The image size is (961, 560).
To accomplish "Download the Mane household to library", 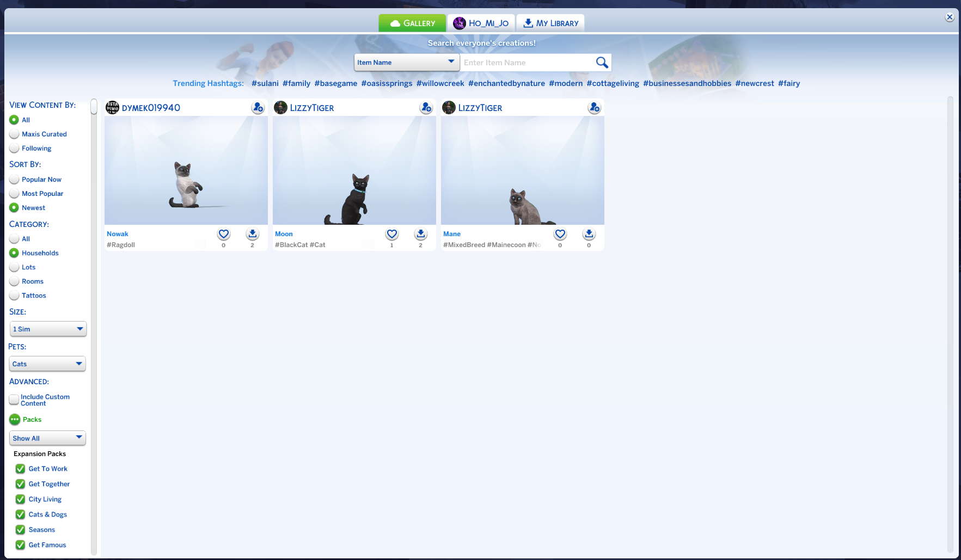I will pyautogui.click(x=589, y=234).
